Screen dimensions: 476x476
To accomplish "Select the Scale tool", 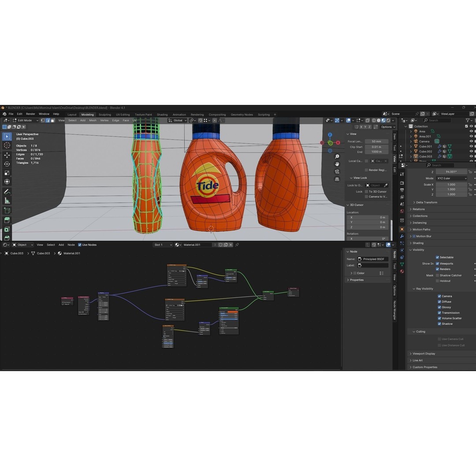I will [x=7, y=173].
